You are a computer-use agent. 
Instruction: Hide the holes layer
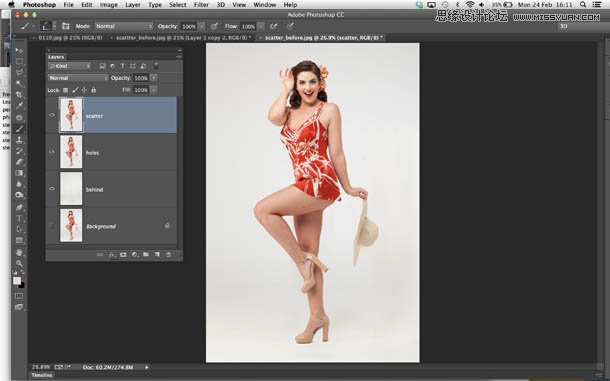tap(52, 152)
